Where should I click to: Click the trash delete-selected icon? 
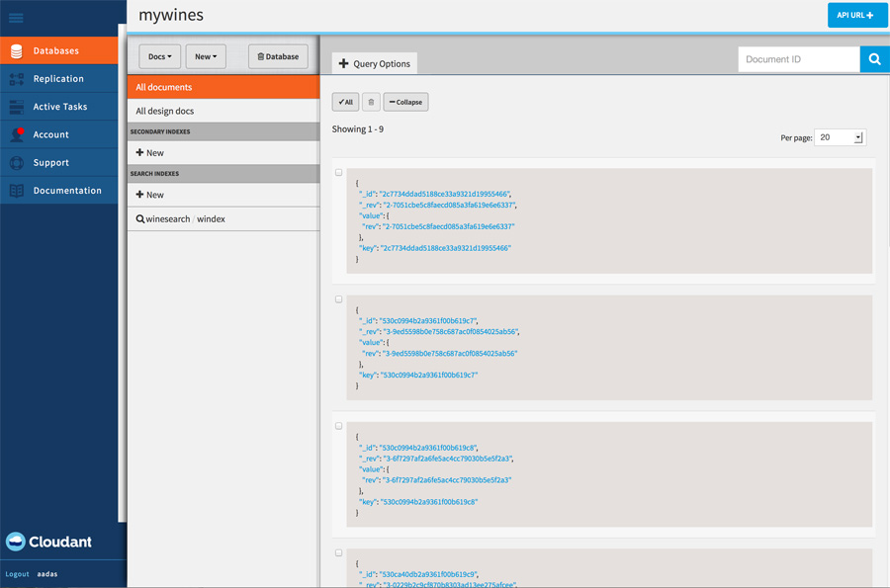pyautogui.click(x=371, y=102)
